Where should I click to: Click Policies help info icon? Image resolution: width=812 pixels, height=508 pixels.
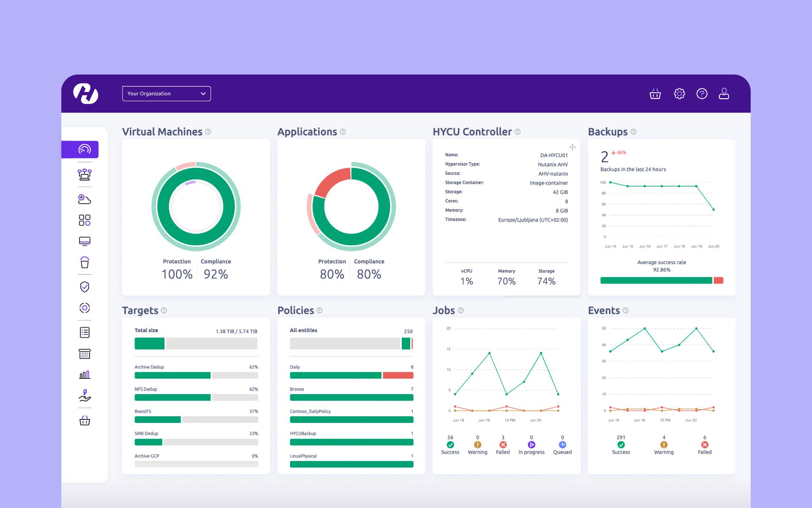point(319,310)
